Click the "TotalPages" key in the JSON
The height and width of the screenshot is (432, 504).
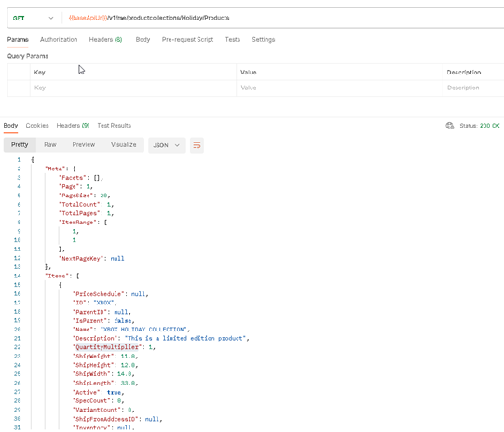pos(79,213)
